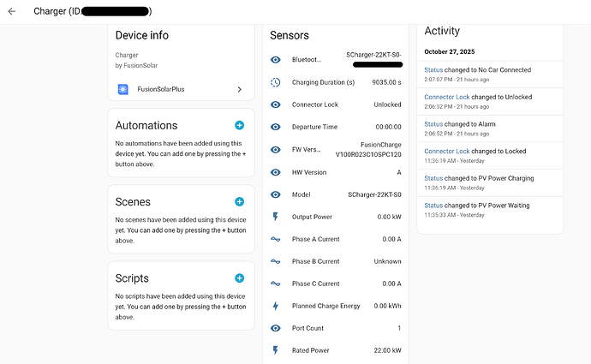
Task: Click the Phase A Current wave icon
Action: pyautogui.click(x=275, y=239)
